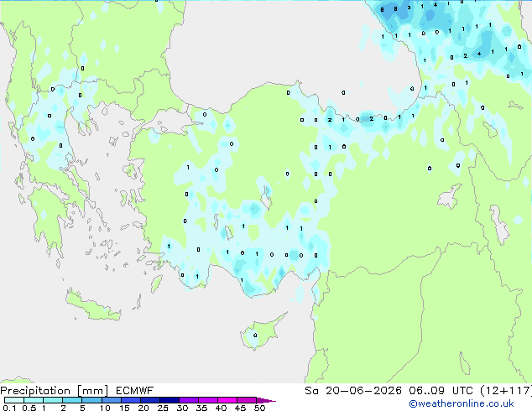This screenshot has height=411, width=532.
Task: Select the 5–10 mm legend color swatch
Action: click(91, 400)
